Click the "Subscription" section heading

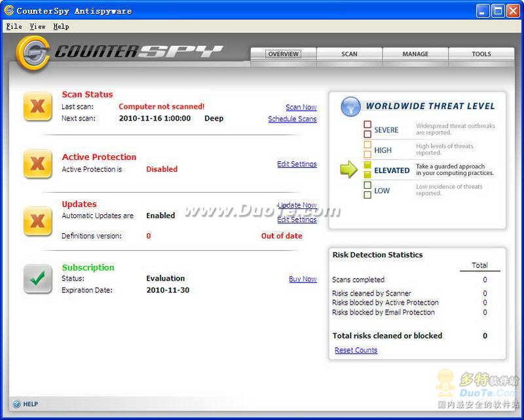(x=88, y=267)
